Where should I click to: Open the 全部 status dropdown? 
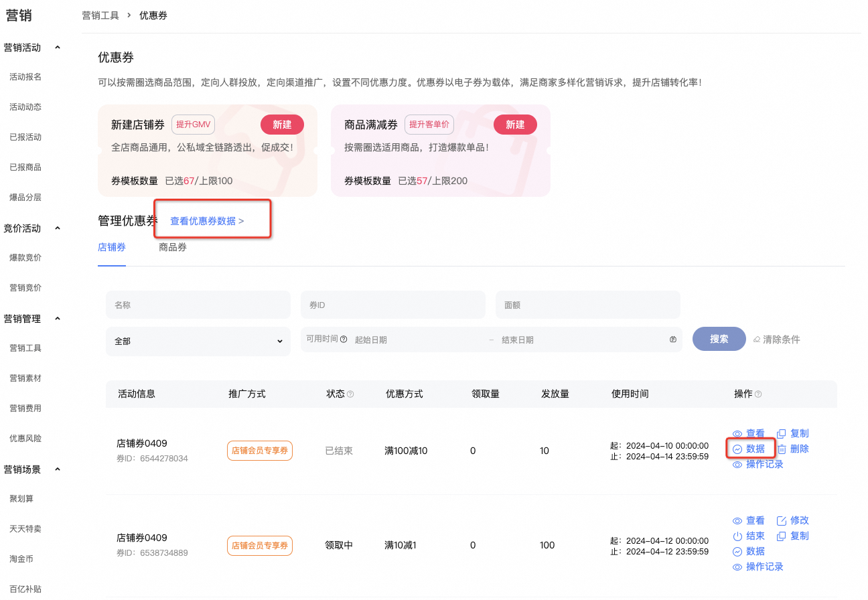click(x=198, y=341)
